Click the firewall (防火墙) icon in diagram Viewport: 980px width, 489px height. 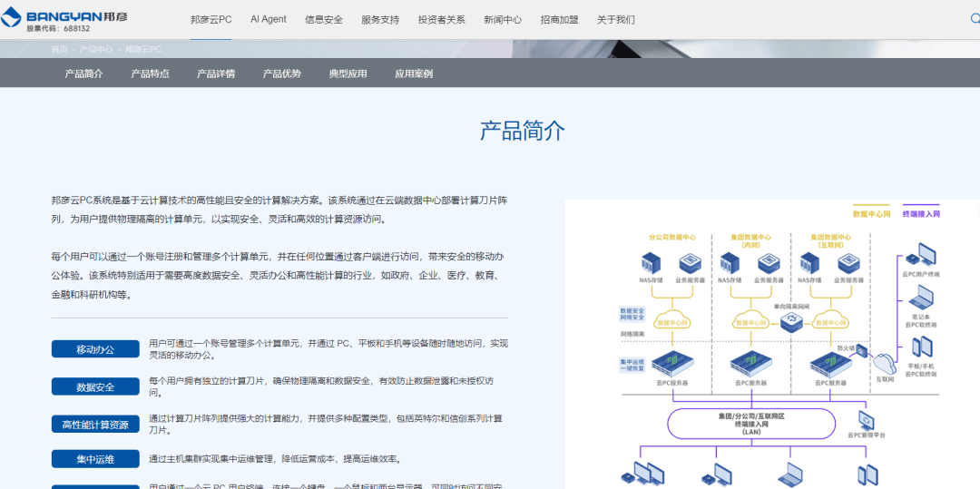click(860, 351)
